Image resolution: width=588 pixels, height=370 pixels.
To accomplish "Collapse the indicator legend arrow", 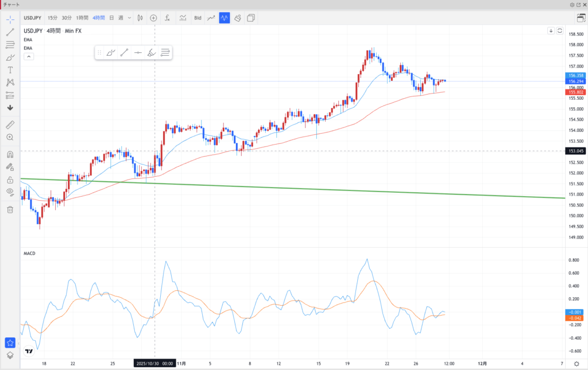I will [x=28, y=56].
